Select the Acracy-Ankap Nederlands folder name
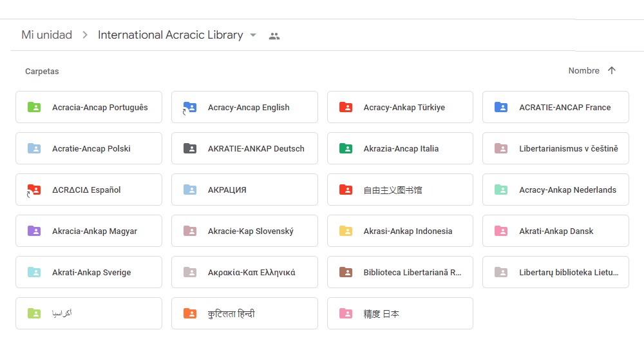The image size is (644, 361). [567, 190]
